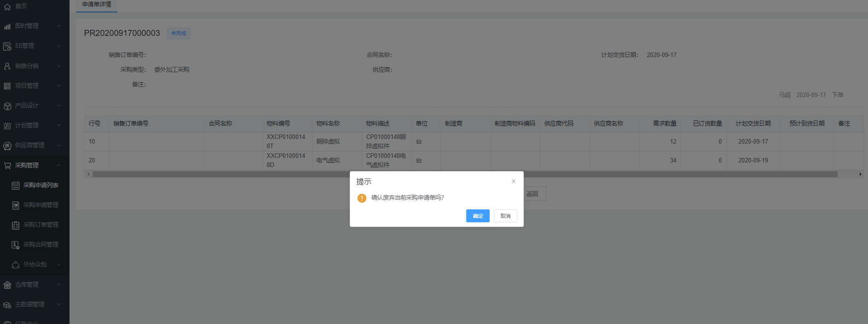
Task: Expand the 外协众包 submenu arrow
Action: click(59, 265)
